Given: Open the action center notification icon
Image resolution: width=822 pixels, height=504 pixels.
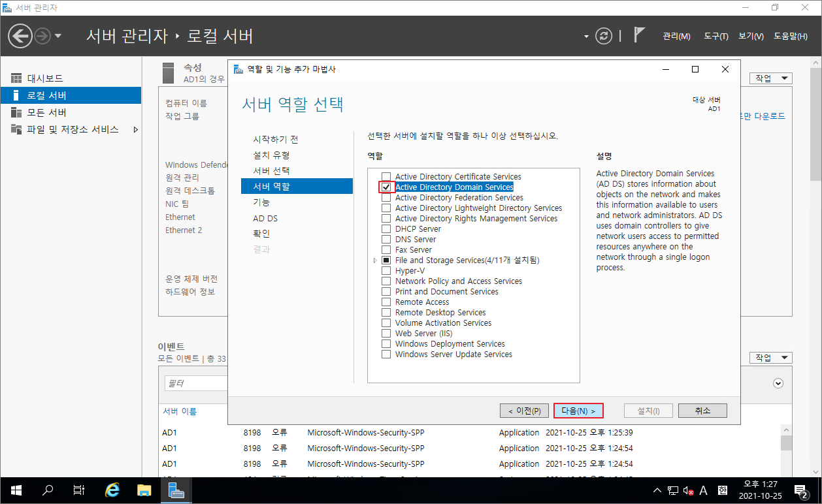Looking at the screenshot, I should coord(801,490).
